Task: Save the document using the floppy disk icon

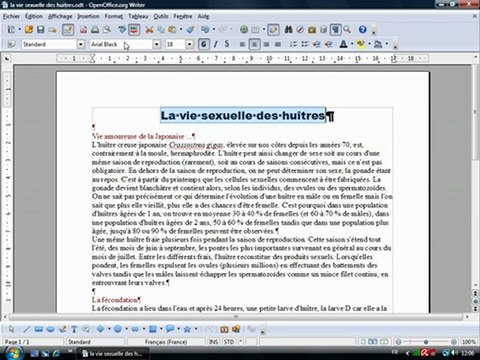Action: [x=40, y=30]
